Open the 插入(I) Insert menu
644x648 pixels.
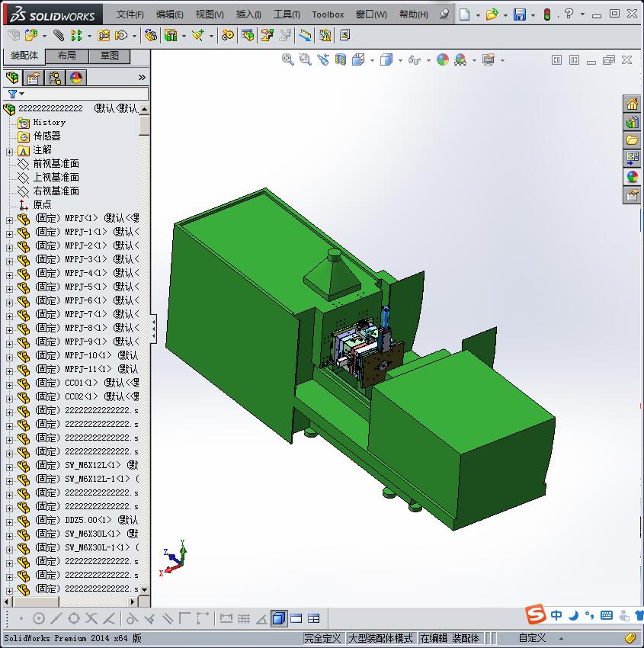[x=248, y=14]
